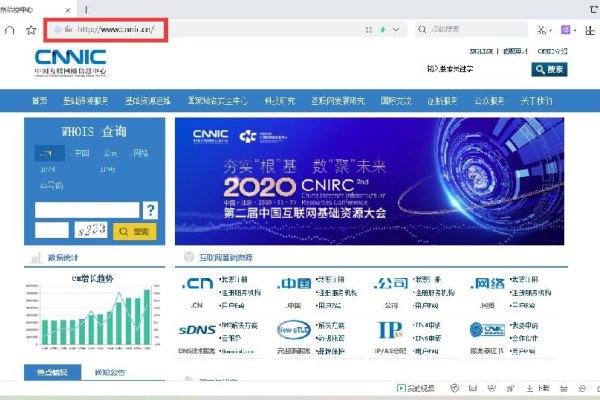600x400 pixels.
Task: Click the CNNIC server certificate logo
Action: pyautogui.click(x=487, y=330)
